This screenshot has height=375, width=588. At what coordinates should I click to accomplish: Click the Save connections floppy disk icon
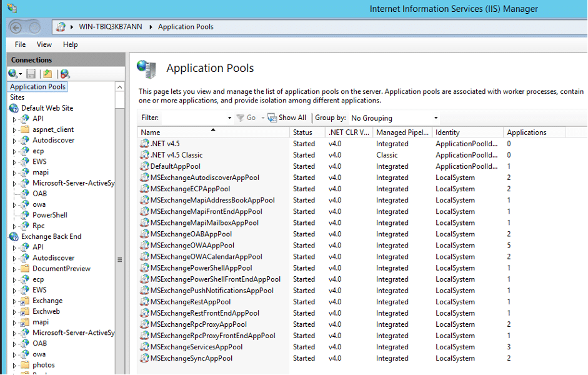31,74
